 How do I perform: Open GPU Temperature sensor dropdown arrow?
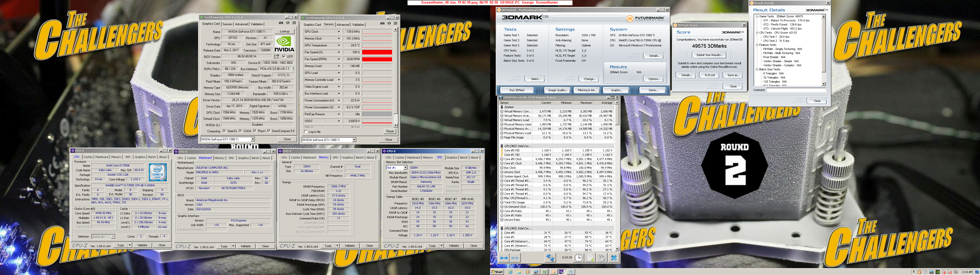338,45
